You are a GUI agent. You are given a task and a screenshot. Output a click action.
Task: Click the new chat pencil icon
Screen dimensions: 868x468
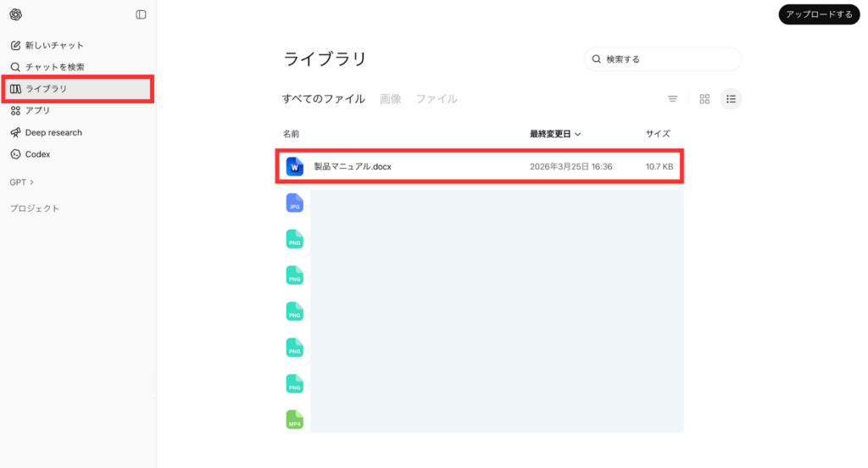point(15,46)
